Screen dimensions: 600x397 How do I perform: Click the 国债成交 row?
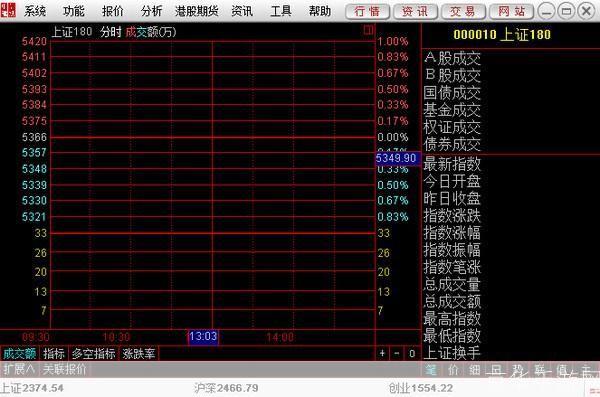pos(452,92)
